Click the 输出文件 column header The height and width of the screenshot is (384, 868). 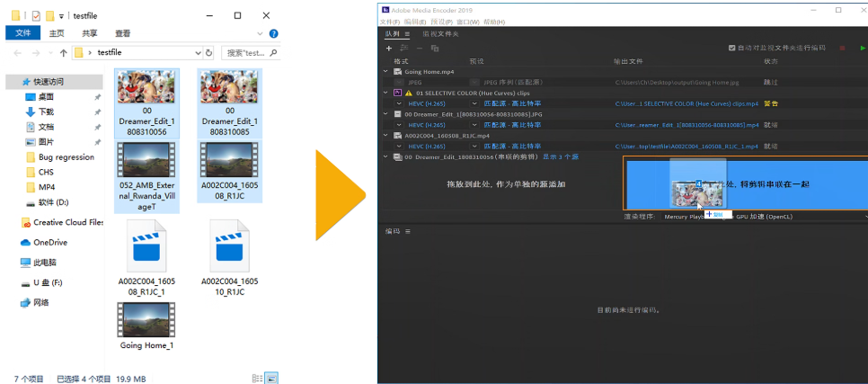tap(628, 61)
